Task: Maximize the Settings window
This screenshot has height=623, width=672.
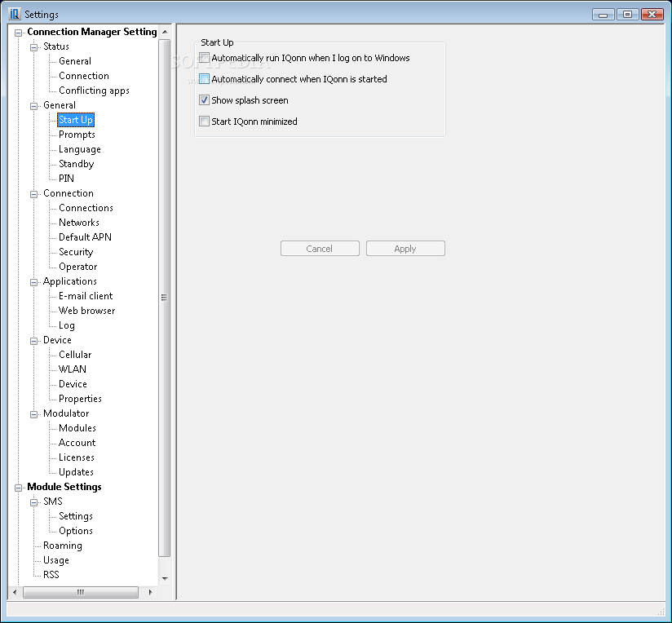Action: point(628,15)
